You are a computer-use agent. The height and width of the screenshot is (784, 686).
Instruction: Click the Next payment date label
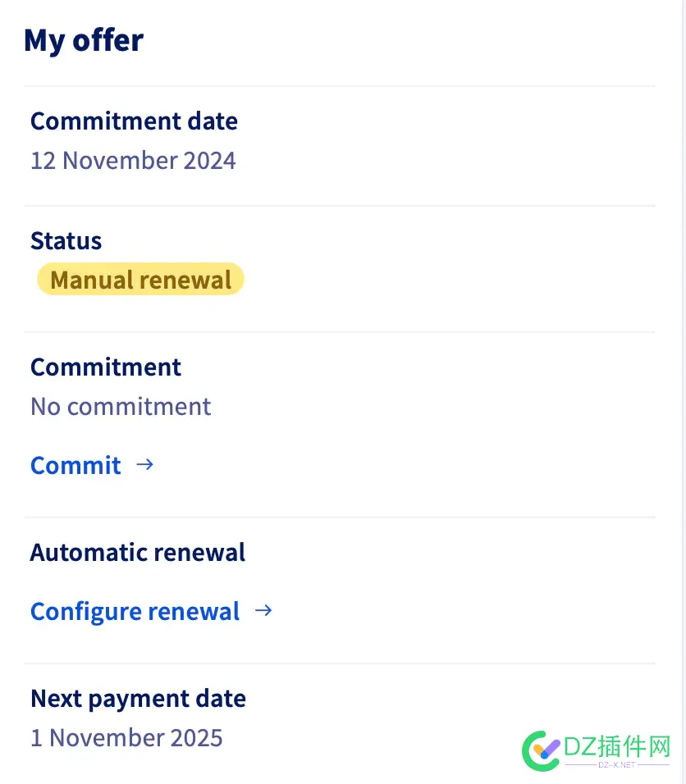click(x=138, y=698)
